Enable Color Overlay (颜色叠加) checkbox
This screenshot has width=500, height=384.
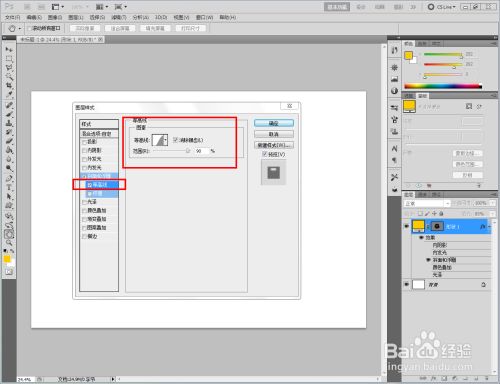[84, 211]
